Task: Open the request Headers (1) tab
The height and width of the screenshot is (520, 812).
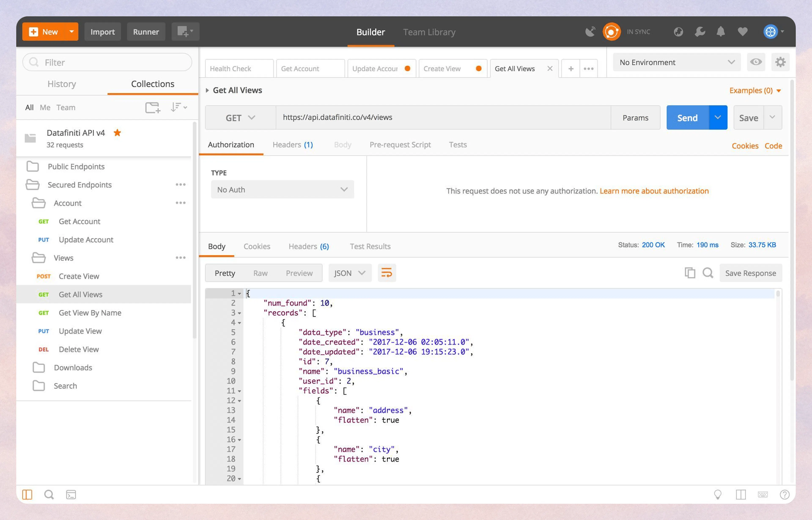Action: point(293,145)
